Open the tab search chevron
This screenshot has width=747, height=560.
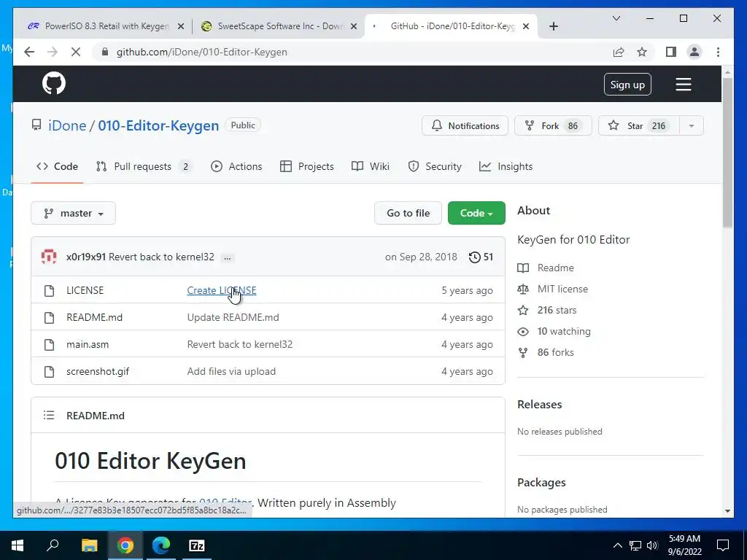point(616,18)
